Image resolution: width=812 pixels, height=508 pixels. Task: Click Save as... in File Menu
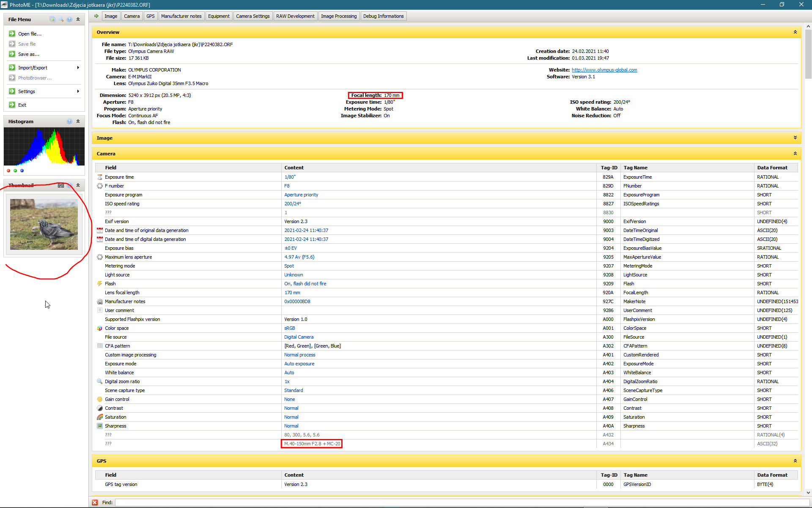click(x=28, y=54)
